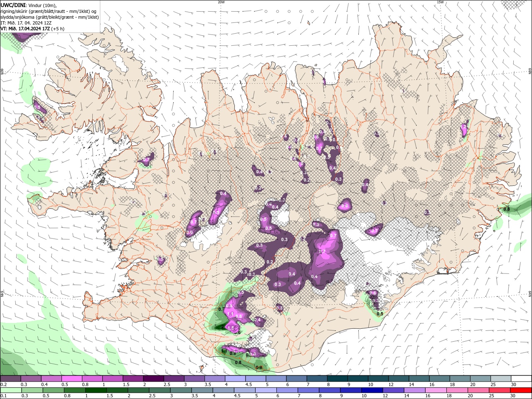Click the lavender 4.5 snow legend swatch

(256, 379)
